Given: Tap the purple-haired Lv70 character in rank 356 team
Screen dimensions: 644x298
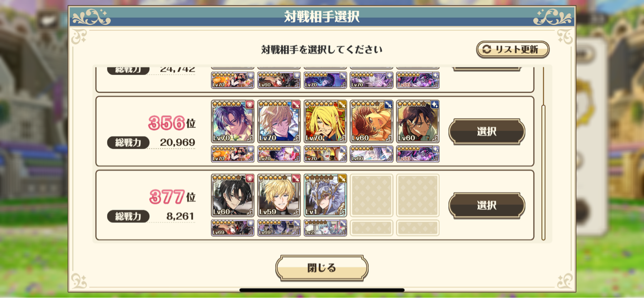Looking at the screenshot, I should coord(232,121).
